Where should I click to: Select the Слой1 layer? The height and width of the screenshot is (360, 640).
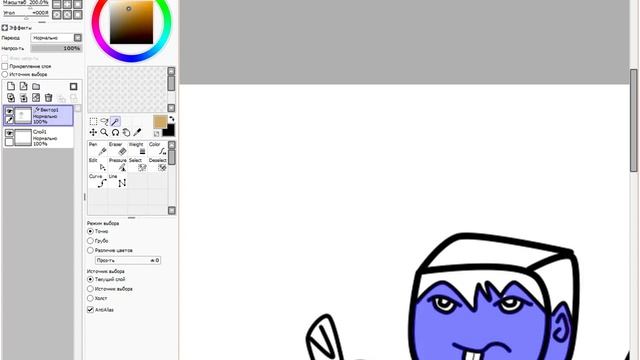[x=38, y=138]
